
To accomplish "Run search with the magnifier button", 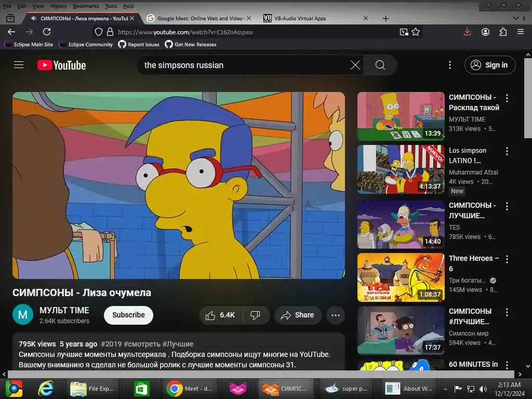I will 380,65.
